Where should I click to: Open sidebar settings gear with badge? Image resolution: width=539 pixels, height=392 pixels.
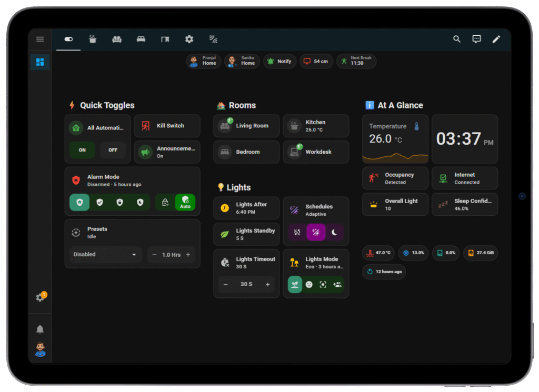[40, 298]
